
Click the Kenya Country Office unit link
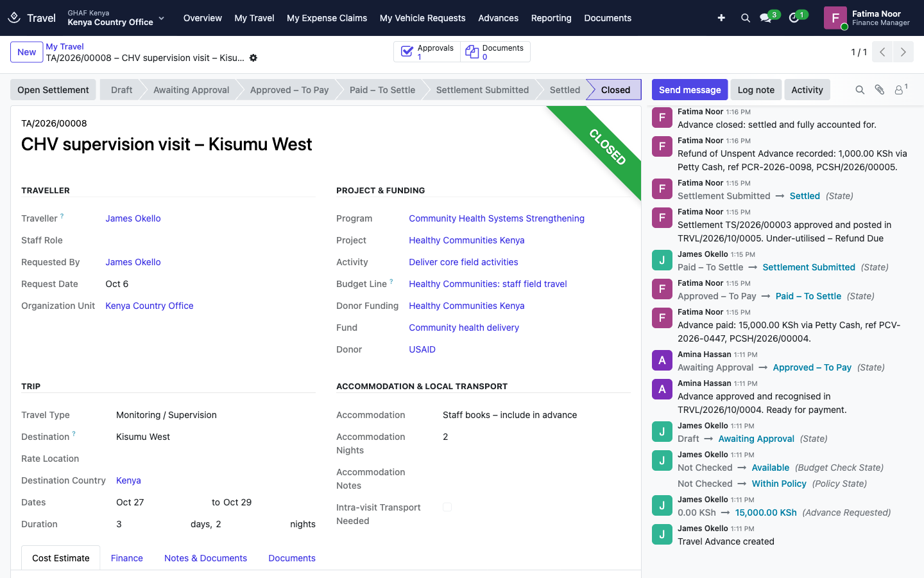[x=150, y=306]
